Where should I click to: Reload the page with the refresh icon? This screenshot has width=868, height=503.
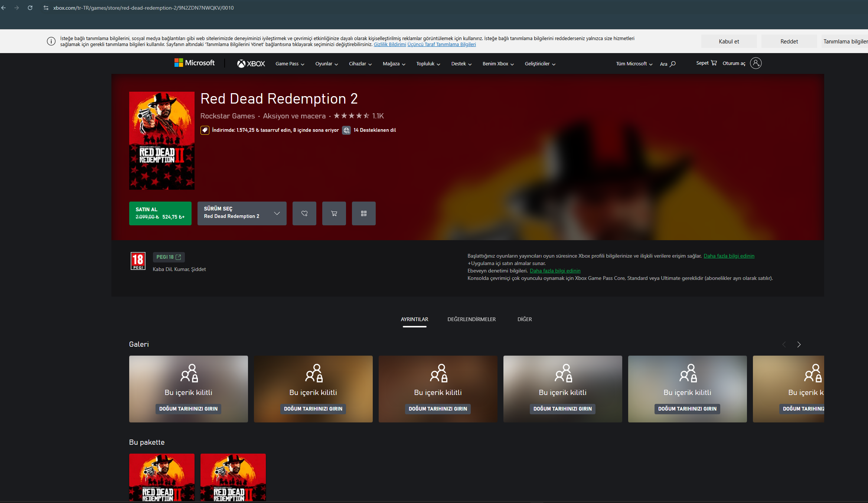[30, 8]
